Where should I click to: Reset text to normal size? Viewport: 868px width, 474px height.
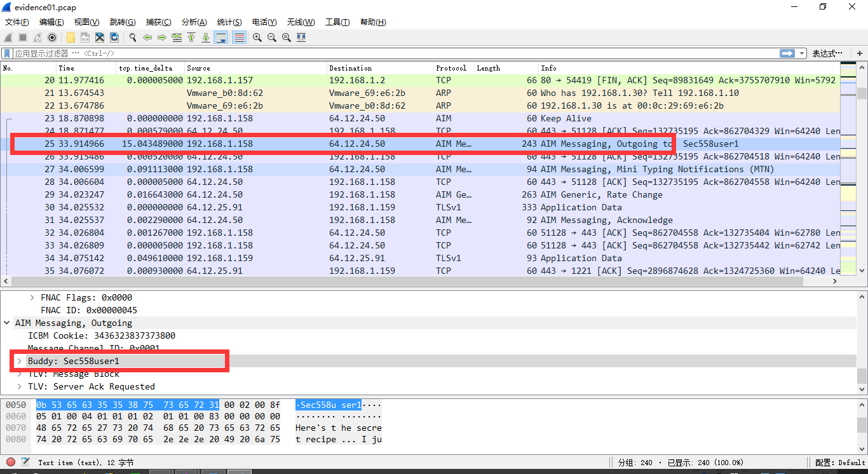click(x=287, y=37)
